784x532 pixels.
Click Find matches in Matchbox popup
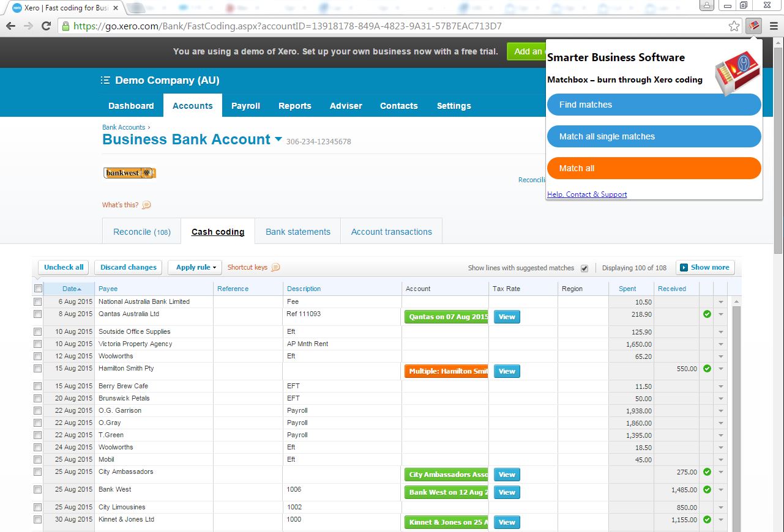point(654,105)
